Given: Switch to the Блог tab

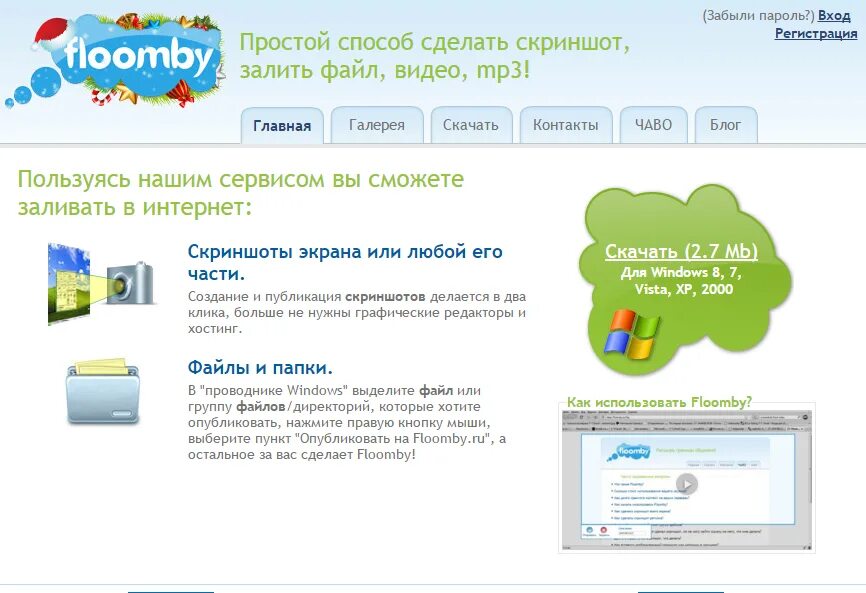Looking at the screenshot, I should pyautogui.click(x=725, y=125).
